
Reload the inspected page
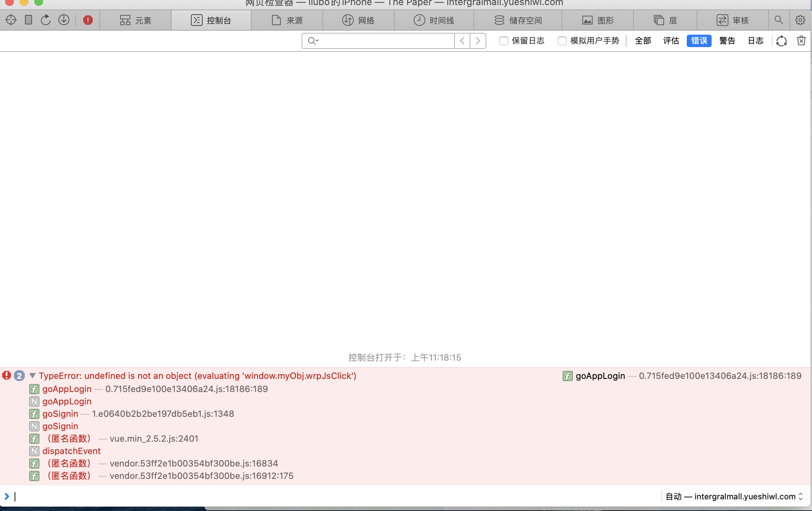[46, 20]
